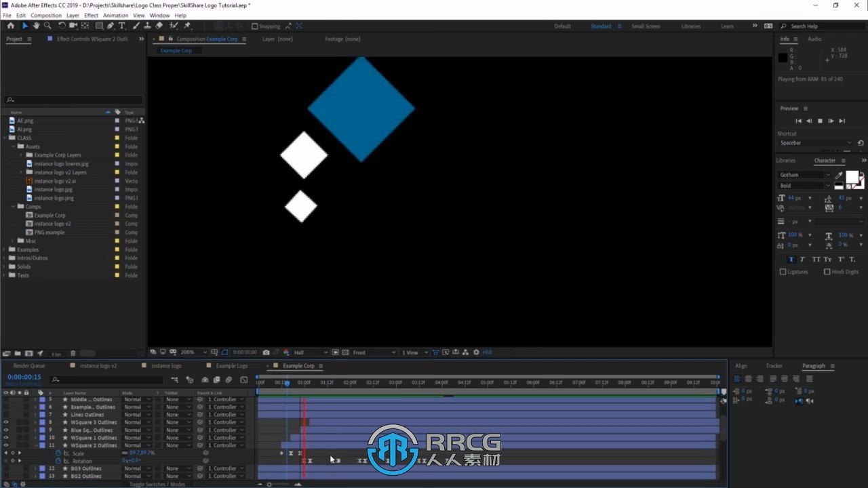Select the Zoom magnifier tool
This screenshot has height=488, width=868.
(47, 26)
